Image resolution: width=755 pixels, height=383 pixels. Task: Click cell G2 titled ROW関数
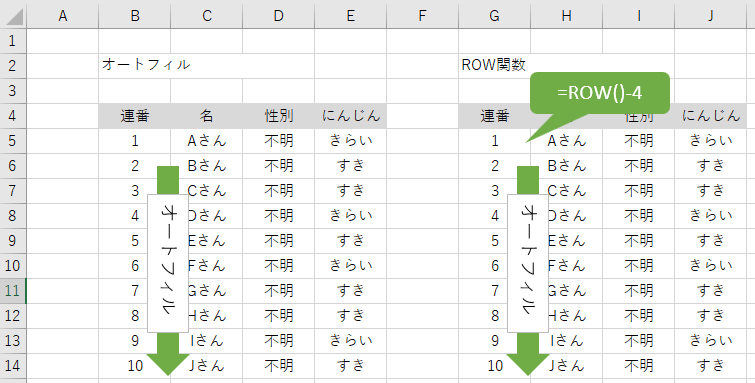pos(494,65)
